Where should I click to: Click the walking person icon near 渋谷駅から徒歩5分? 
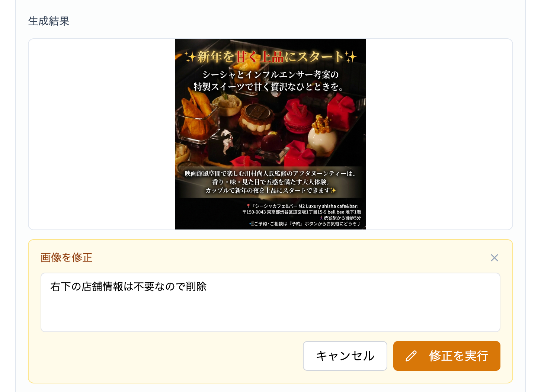click(321, 218)
